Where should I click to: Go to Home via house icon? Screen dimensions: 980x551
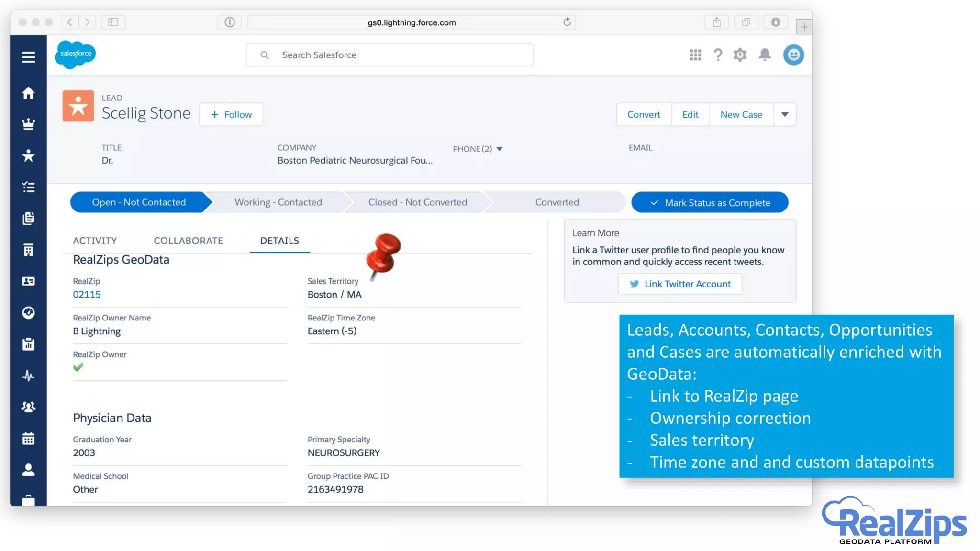[x=28, y=93]
